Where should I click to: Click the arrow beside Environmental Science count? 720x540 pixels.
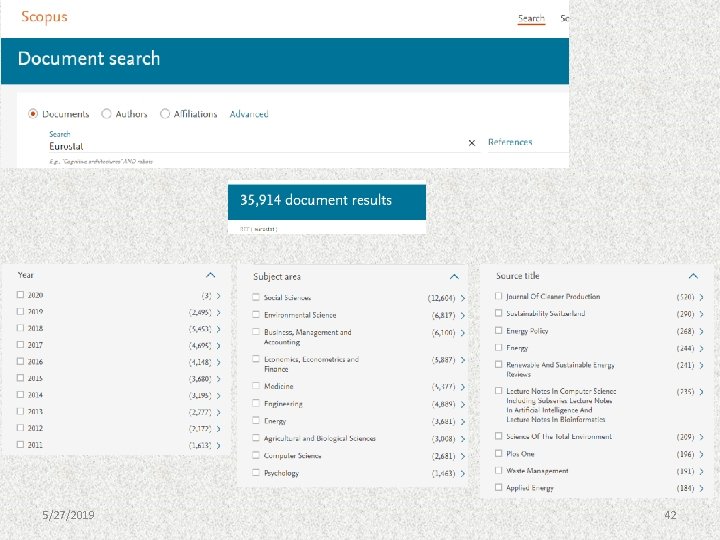click(x=463, y=315)
